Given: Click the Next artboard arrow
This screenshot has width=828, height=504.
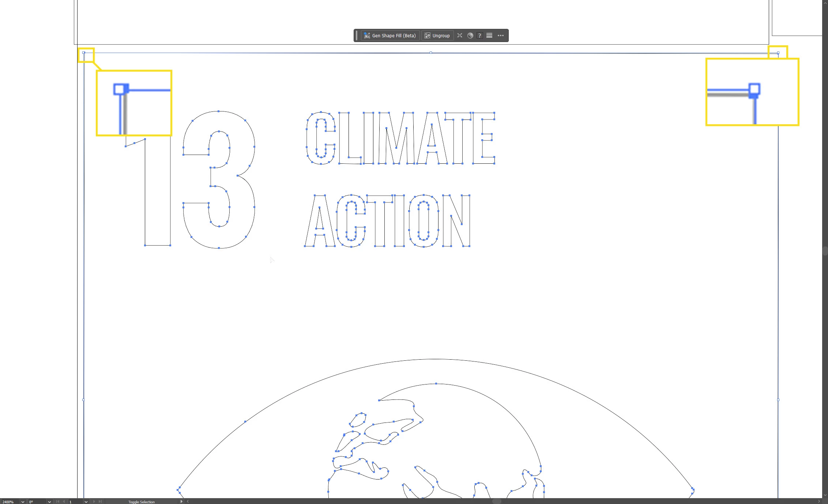Looking at the screenshot, I should (94, 501).
